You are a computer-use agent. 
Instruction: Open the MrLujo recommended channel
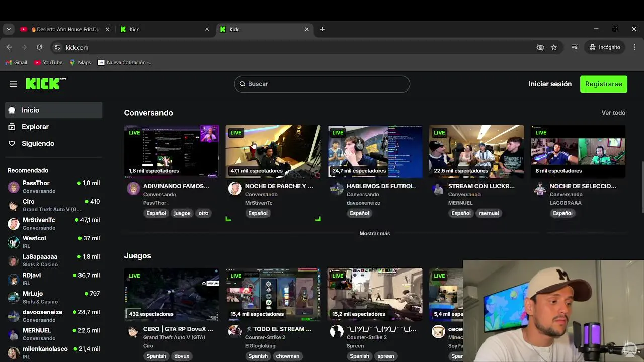click(54, 297)
